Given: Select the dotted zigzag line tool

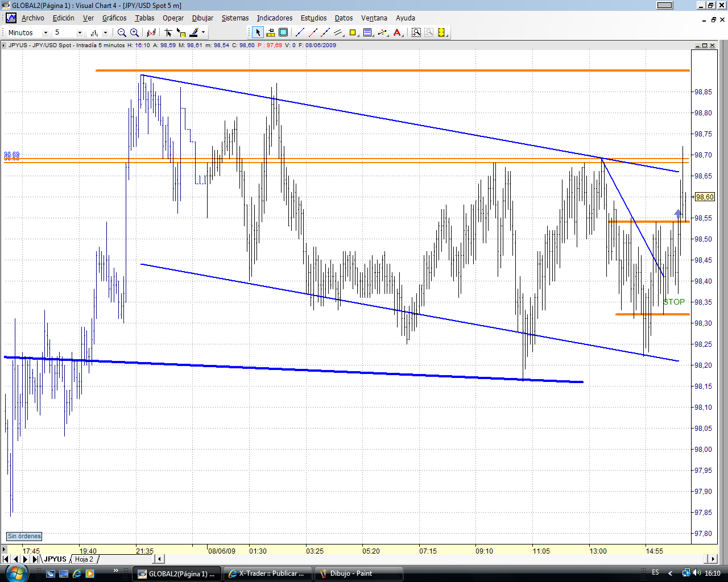Looking at the screenshot, I should [x=383, y=32].
